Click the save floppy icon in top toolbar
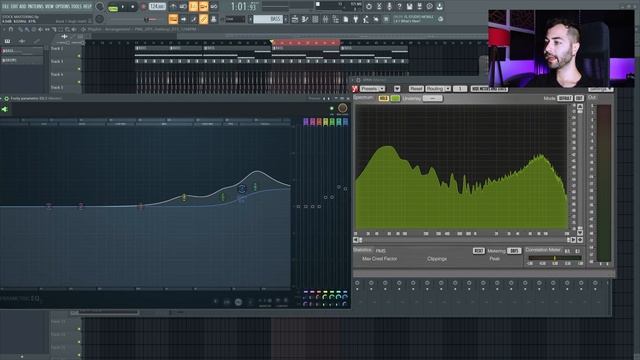 click(x=409, y=6)
